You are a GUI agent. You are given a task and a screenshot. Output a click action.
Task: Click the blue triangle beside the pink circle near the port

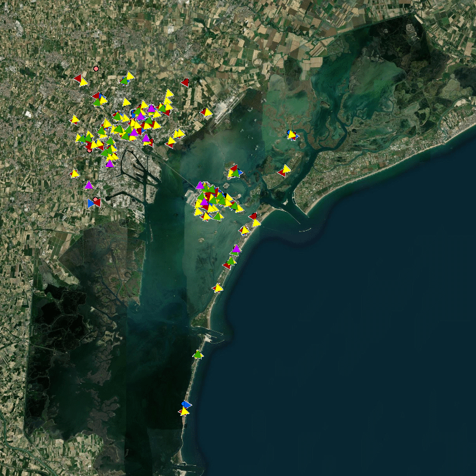point(91,203)
